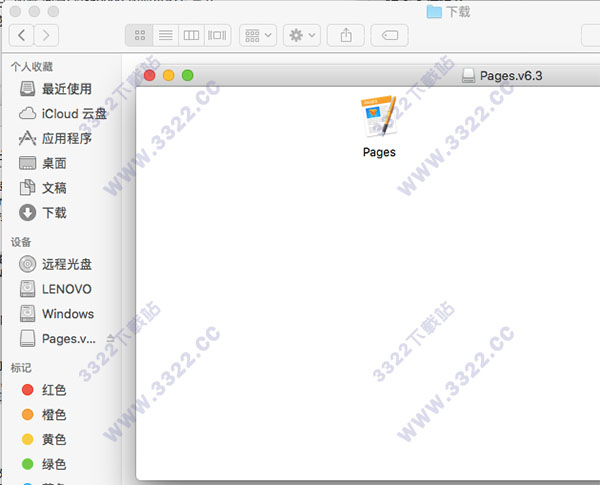
Task: Open the gear action menu
Action: point(302,35)
